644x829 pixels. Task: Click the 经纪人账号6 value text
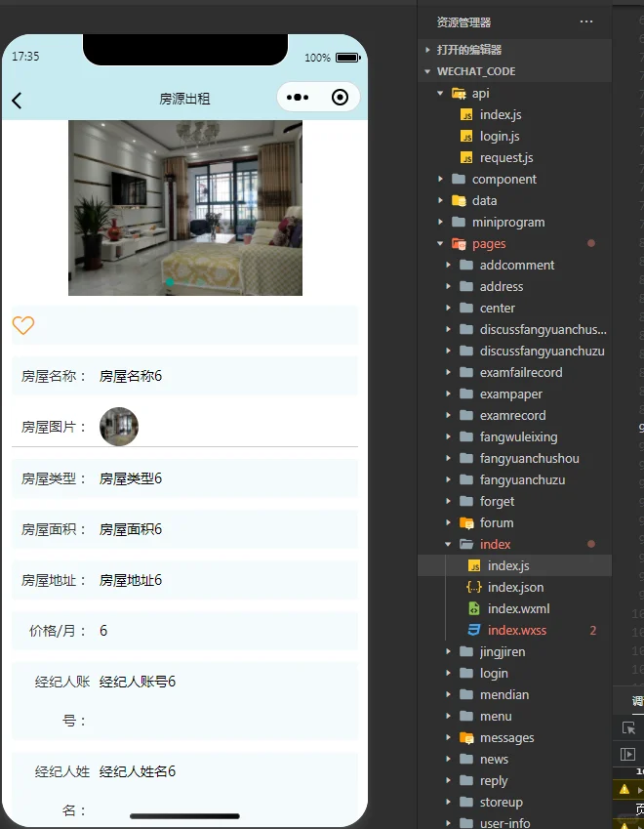click(x=138, y=682)
